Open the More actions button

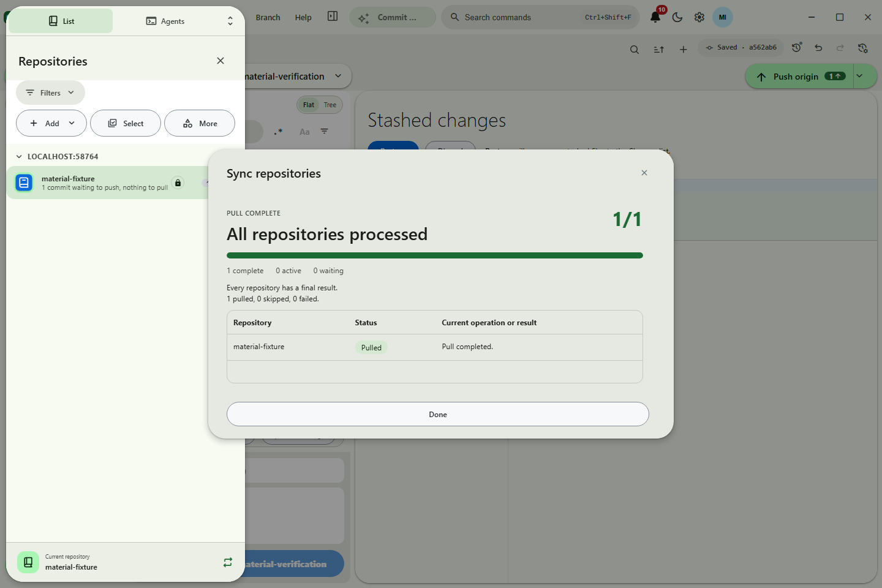pos(200,123)
